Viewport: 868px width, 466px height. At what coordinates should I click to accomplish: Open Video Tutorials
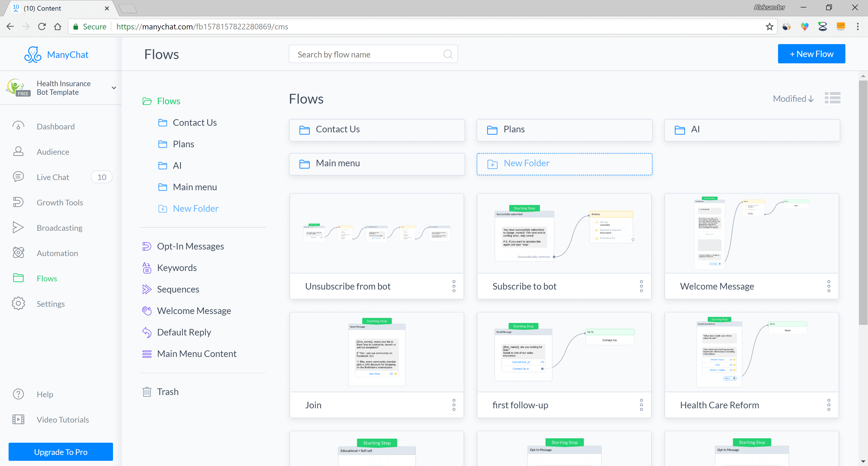63,419
